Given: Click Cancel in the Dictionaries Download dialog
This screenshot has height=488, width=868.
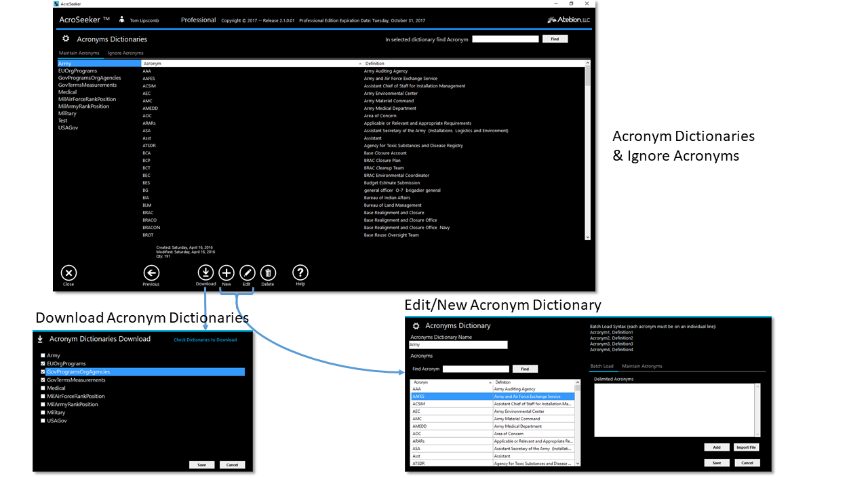Looking at the screenshot, I should 233,465.
